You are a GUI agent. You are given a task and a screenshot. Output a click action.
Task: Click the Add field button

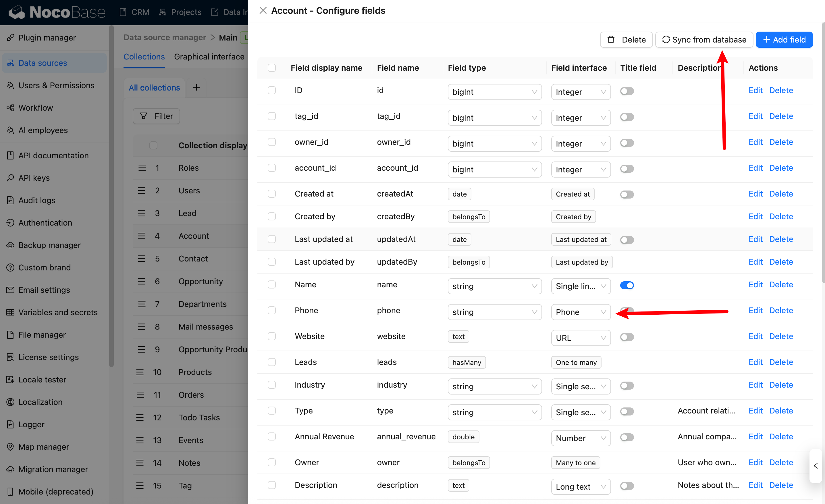tap(784, 40)
